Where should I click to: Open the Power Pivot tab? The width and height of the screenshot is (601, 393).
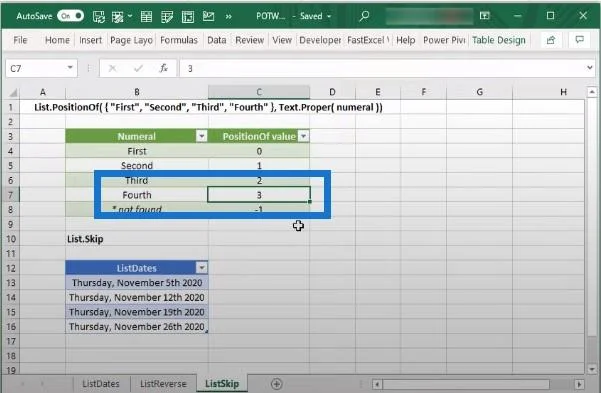[444, 40]
